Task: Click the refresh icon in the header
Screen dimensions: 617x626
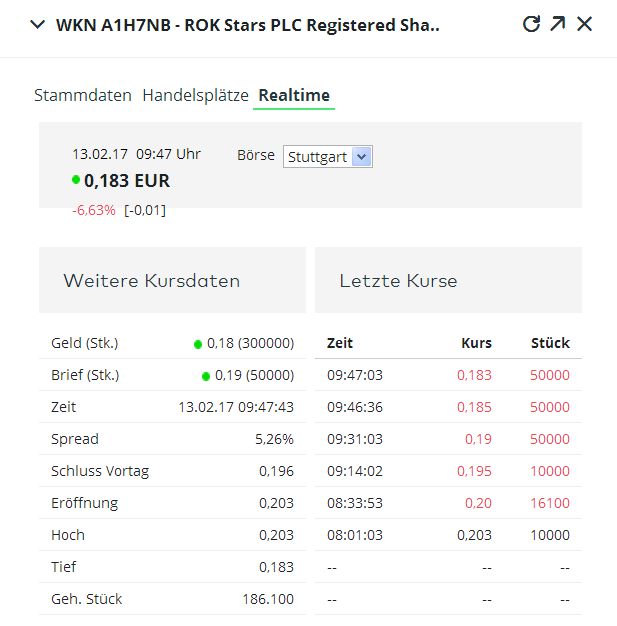Action: 531,24
